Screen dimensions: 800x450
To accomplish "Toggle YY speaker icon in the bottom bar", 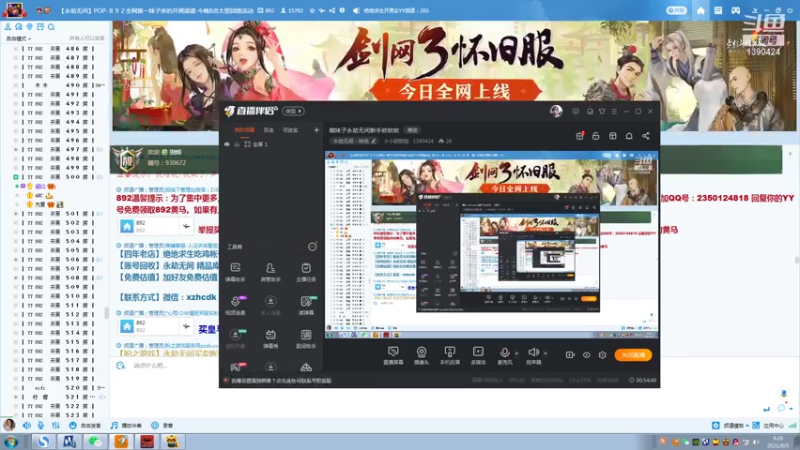I will click(27, 425).
